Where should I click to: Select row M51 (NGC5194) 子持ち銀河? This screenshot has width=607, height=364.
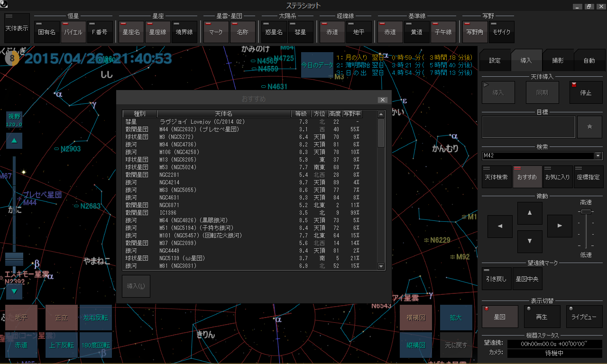tap(249, 228)
